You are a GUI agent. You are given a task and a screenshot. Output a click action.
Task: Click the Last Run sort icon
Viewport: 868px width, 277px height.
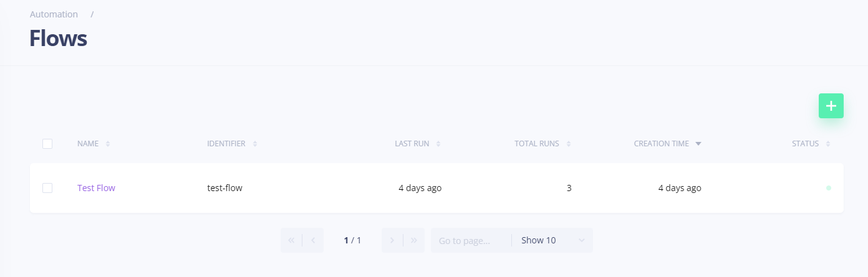(x=438, y=144)
